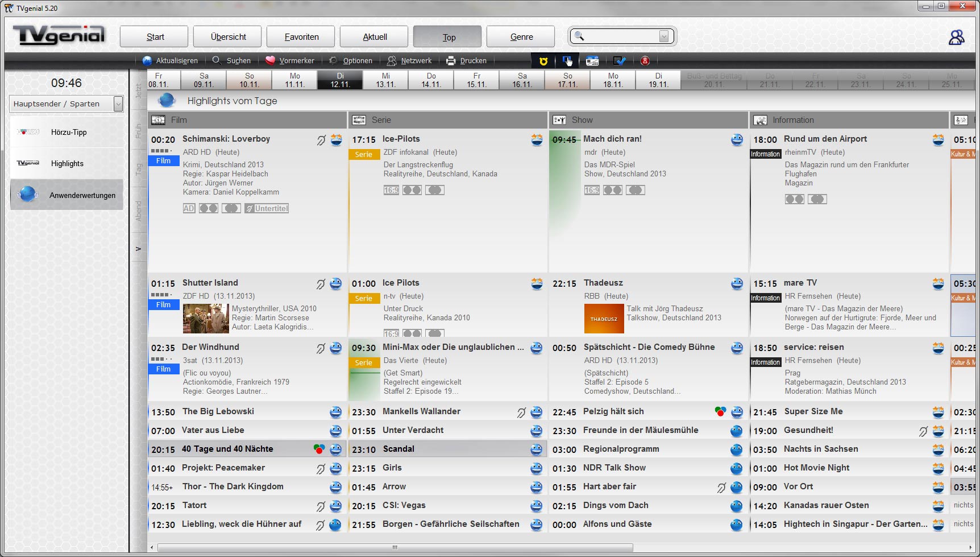Select the Scandal row at 23:10
Screen dimensions: 980x557
(447, 449)
